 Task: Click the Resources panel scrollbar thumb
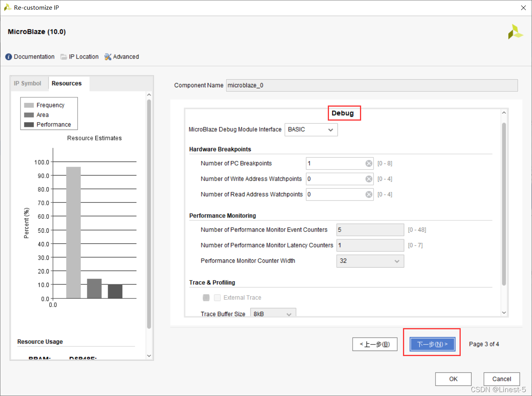pos(149,214)
